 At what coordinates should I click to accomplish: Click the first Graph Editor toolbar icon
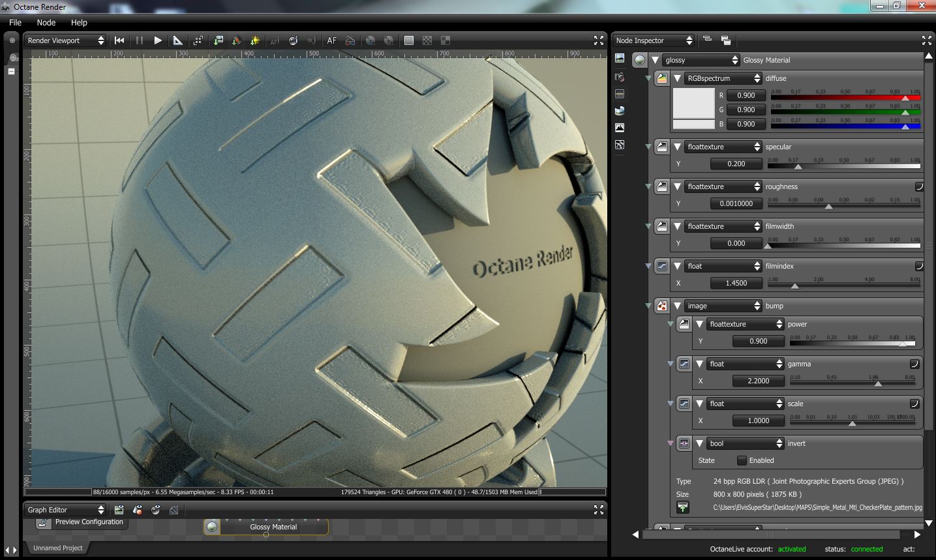[119, 510]
